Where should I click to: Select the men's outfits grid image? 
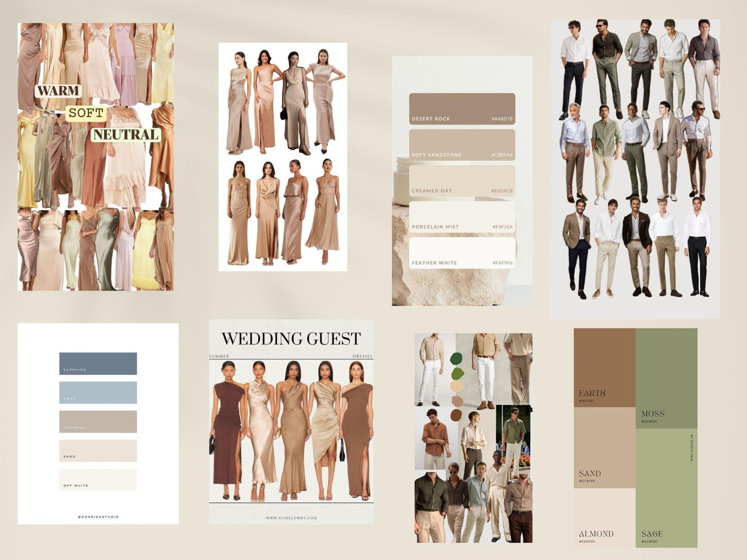635,169
